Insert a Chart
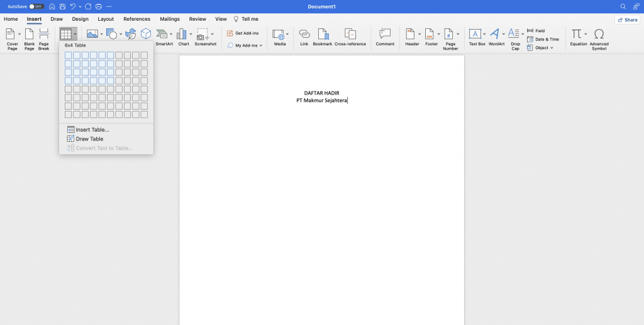Screen dimensions: 644x325 [x=183, y=38]
